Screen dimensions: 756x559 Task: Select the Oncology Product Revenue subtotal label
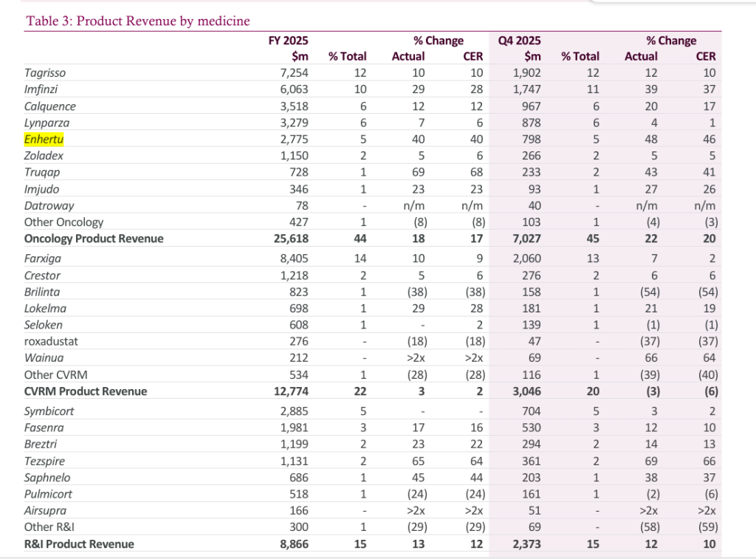[94, 239]
